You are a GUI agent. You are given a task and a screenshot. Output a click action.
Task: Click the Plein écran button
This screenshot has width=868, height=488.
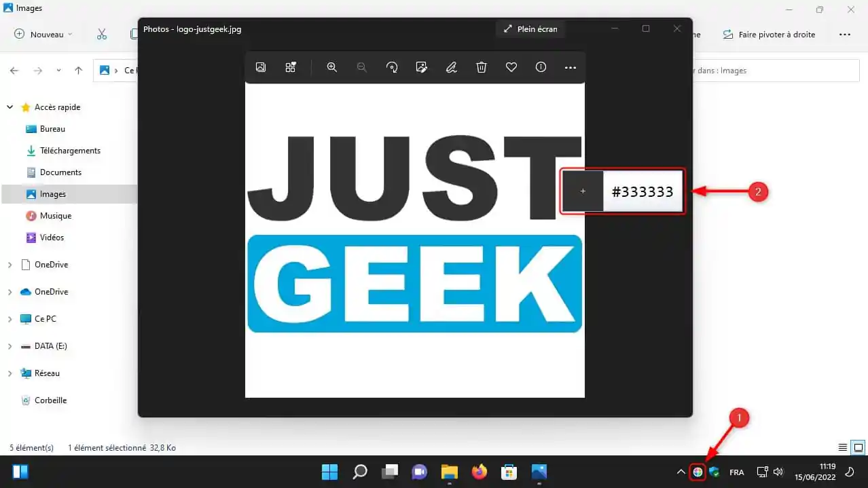pos(530,29)
